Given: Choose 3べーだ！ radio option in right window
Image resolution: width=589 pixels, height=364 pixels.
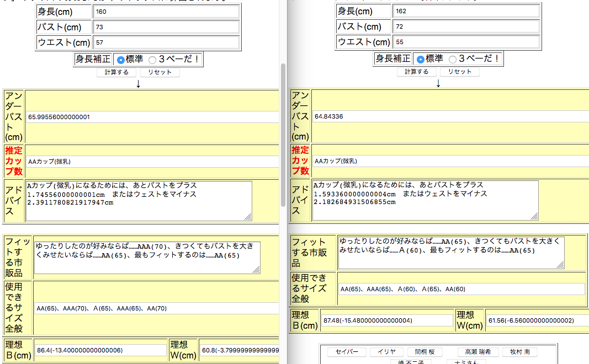Looking at the screenshot, I should pyautogui.click(x=453, y=59).
